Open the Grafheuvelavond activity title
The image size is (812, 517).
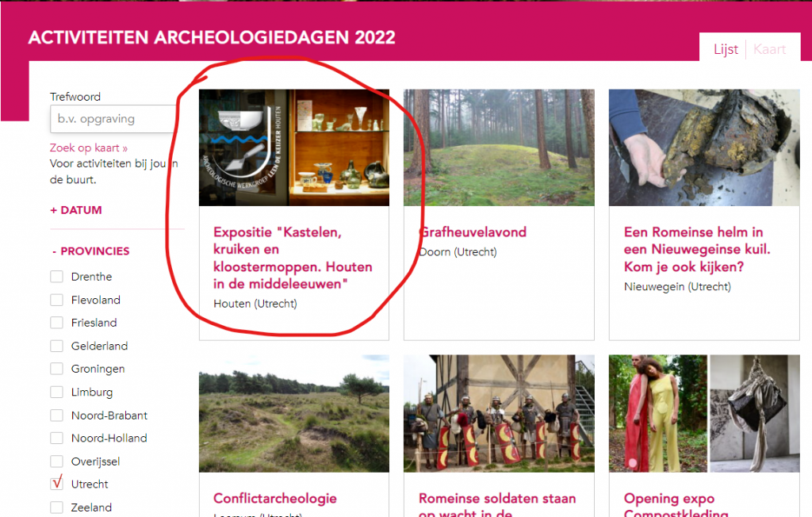pos(473,232)
